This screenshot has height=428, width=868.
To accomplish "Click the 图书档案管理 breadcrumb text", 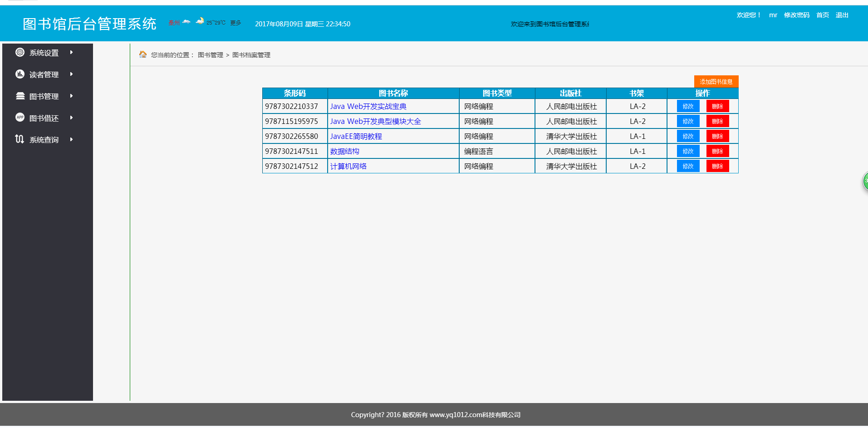I will click(x=251, y=55).
